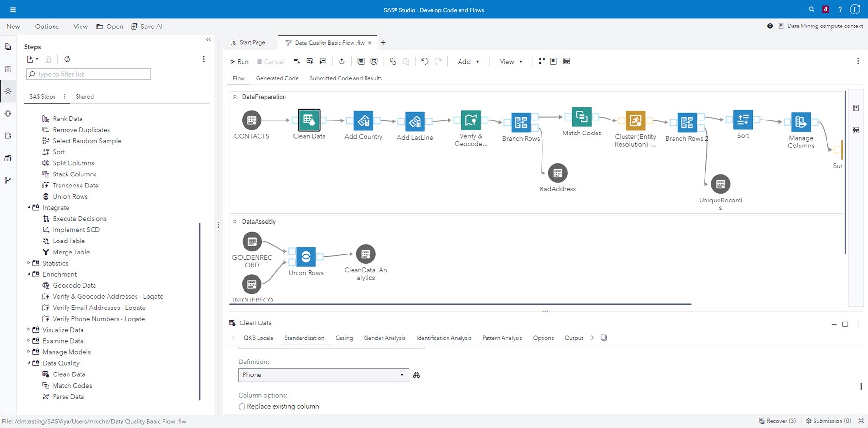
Task: Select the Union Rows node in flow
Action: pos(306,257)
